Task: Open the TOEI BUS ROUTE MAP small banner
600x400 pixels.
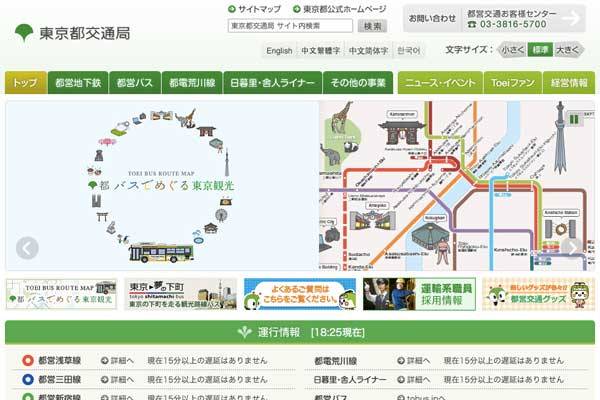Action: point(61,294)
